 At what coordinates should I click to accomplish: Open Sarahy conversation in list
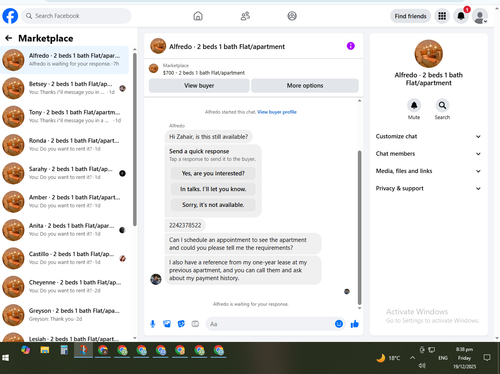click(x=64, y=173)
